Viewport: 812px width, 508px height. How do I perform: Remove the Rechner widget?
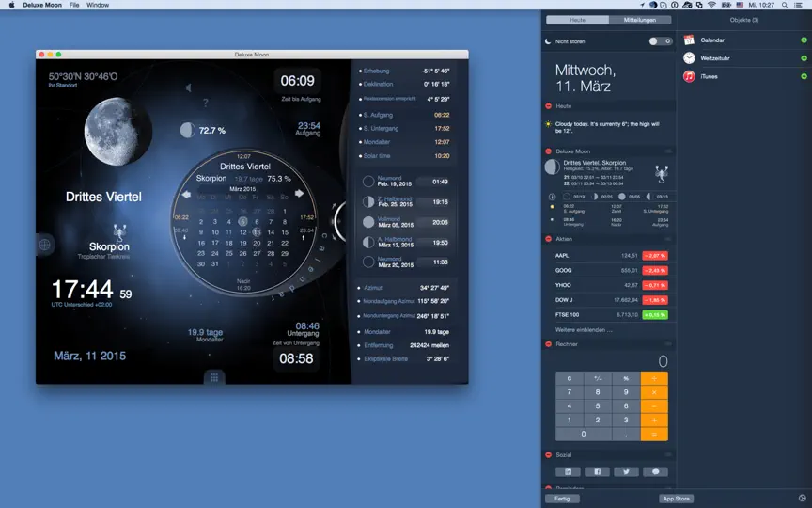point(549,344)
